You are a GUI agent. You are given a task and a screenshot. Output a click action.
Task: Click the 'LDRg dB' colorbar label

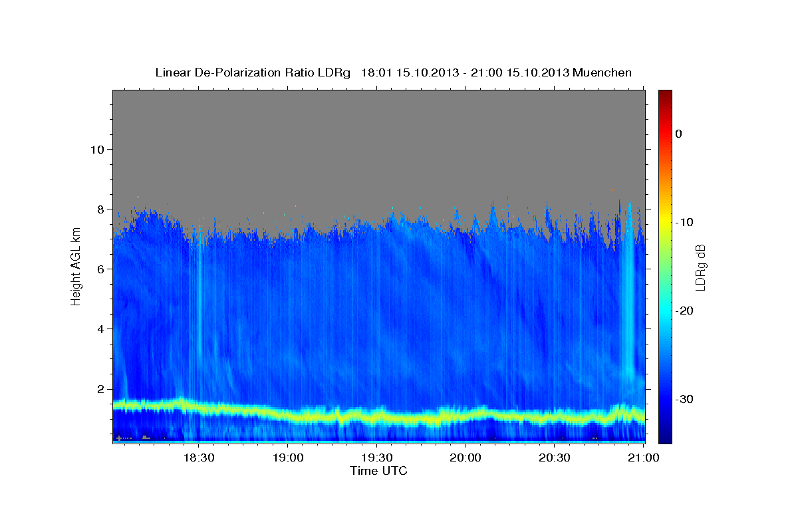pyautogui.click(x=700, y=267)
